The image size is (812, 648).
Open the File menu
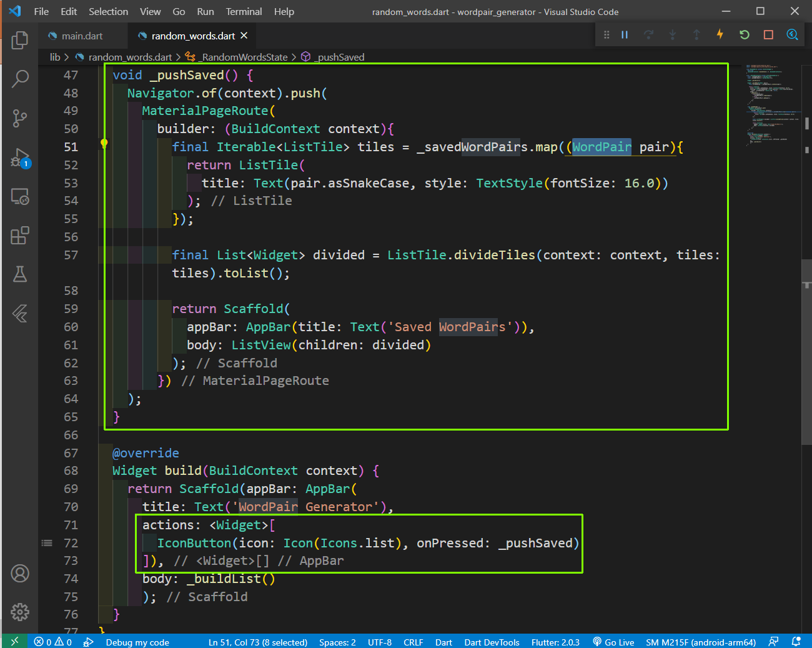pyautogui.click(x=41, y=11)
